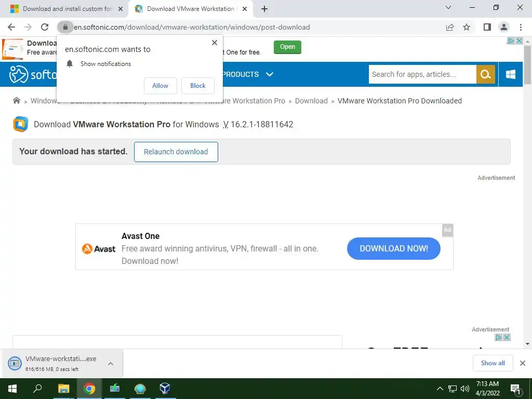This screenshot has width=532, height=399.
Task: Click the VMware Workstation Pro app icon
Action: (20, 124)
